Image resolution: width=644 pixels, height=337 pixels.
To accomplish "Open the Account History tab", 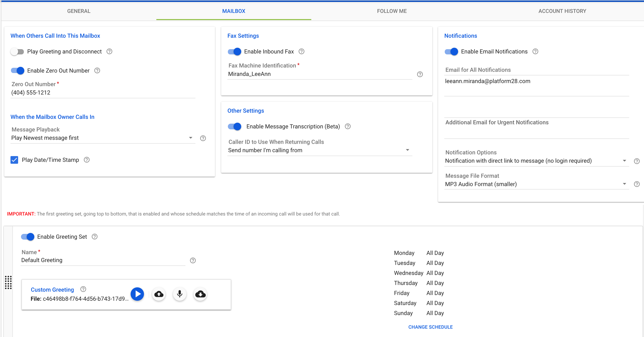I will pyautogui.click(x=562, y=11).
